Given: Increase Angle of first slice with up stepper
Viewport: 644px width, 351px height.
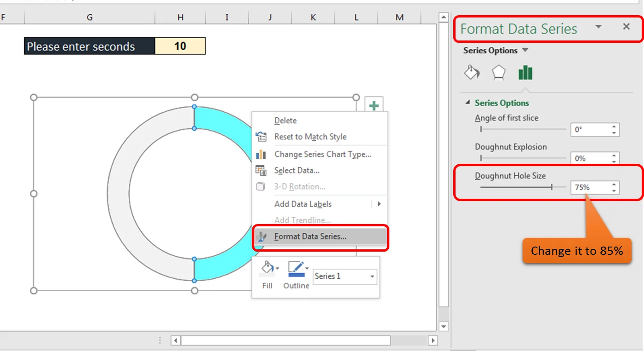Looking at the screenshot, I should tap(614, 127).
